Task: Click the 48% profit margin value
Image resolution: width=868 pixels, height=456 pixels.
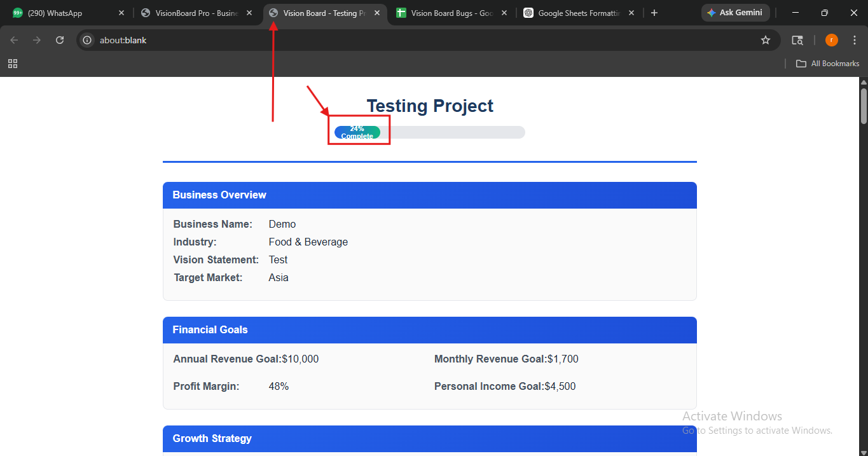Action: (279, 386)
